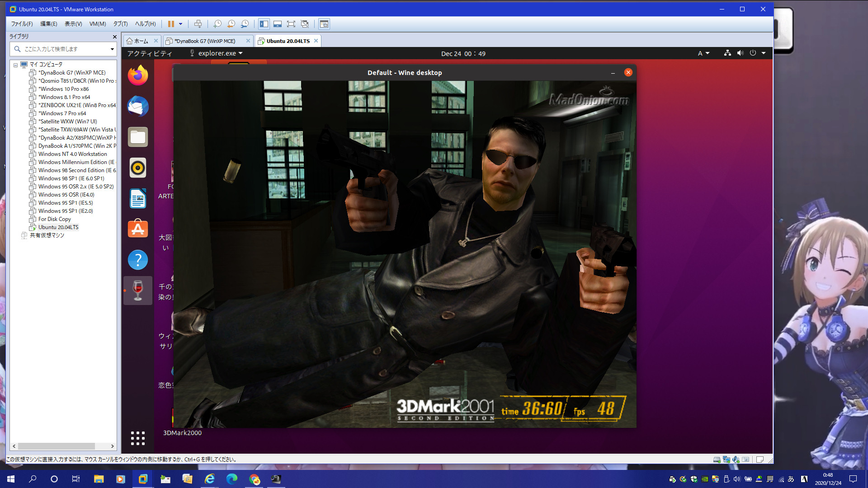
Task: Open the 編集(E) menu
Action: [x=48, y=24]
